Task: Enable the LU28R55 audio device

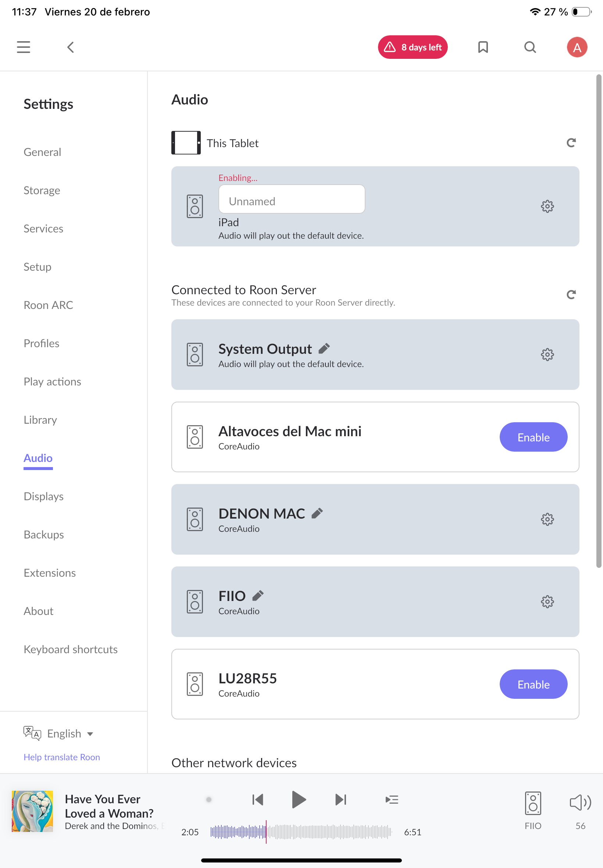Action: click(533, 684)
